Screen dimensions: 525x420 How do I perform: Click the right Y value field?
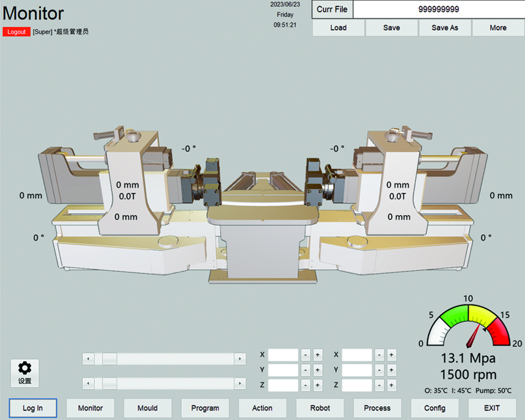(x=357, y=370)
